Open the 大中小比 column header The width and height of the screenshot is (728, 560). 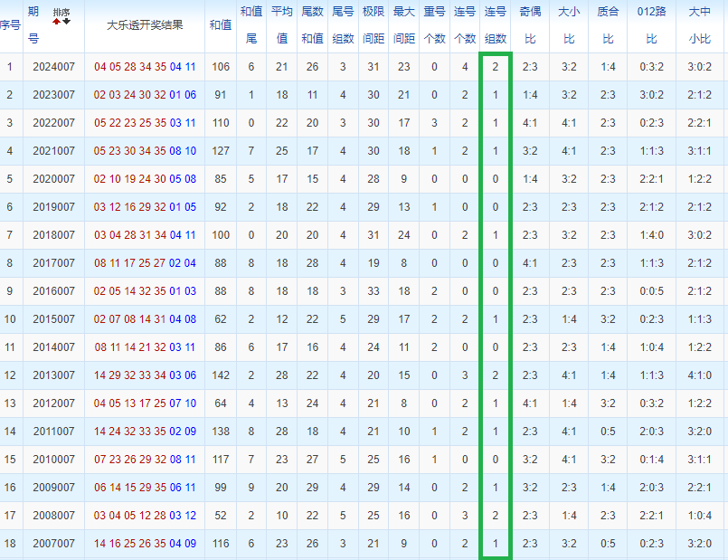tap(699, 25)
